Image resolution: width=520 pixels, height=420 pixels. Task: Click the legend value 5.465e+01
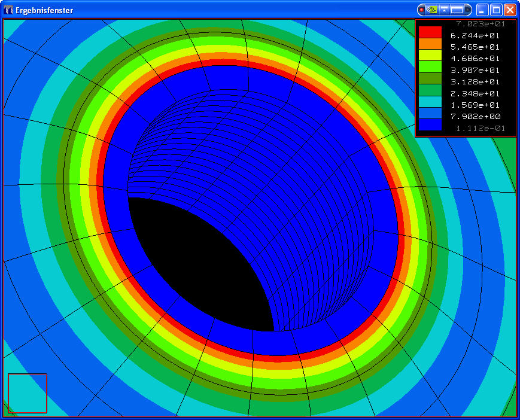[475, 47]
